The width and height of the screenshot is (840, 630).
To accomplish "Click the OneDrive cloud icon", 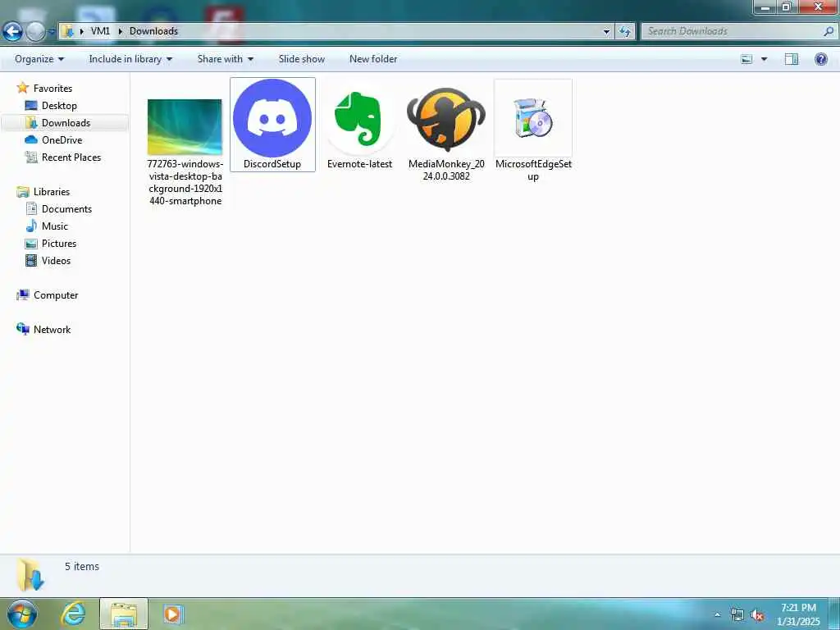I will [31, 139].
